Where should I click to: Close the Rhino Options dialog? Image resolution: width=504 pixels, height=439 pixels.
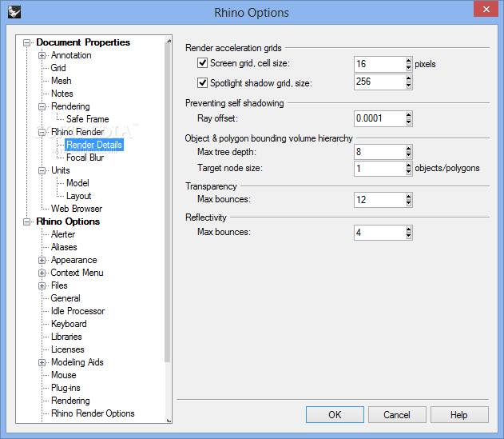[486, 9]
